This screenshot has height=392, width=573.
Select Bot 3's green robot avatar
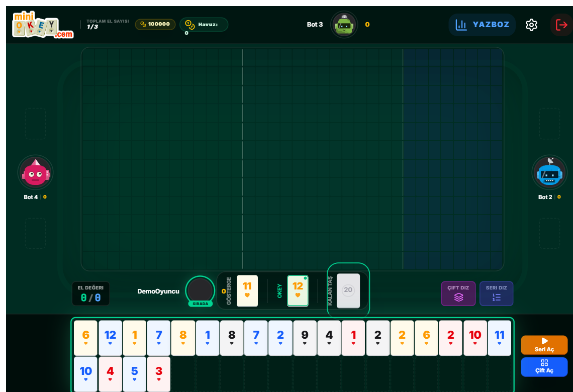coord(344,25)
